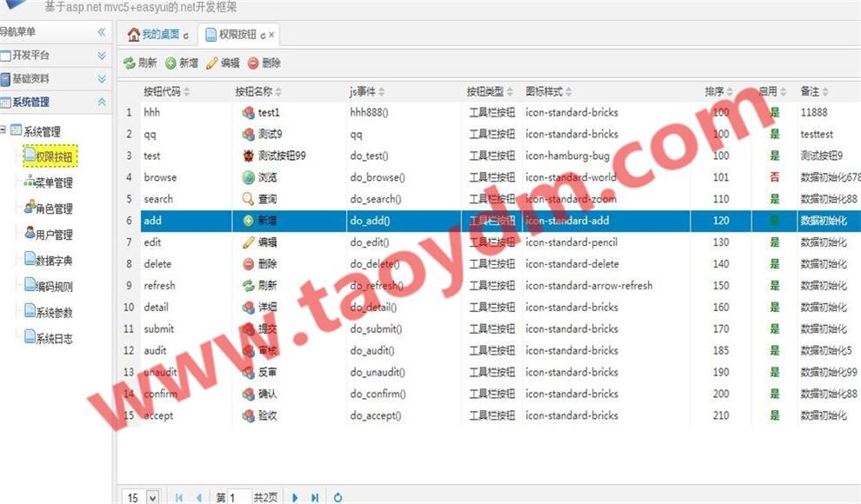Go to the previous page
861x504 pixels.
(199, 498)
